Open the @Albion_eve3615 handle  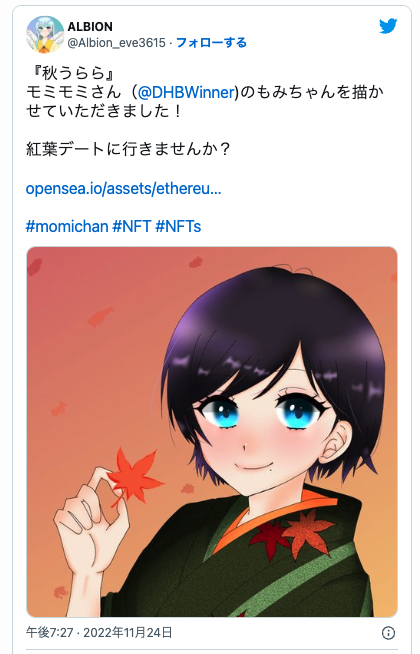tap(116, 43)
